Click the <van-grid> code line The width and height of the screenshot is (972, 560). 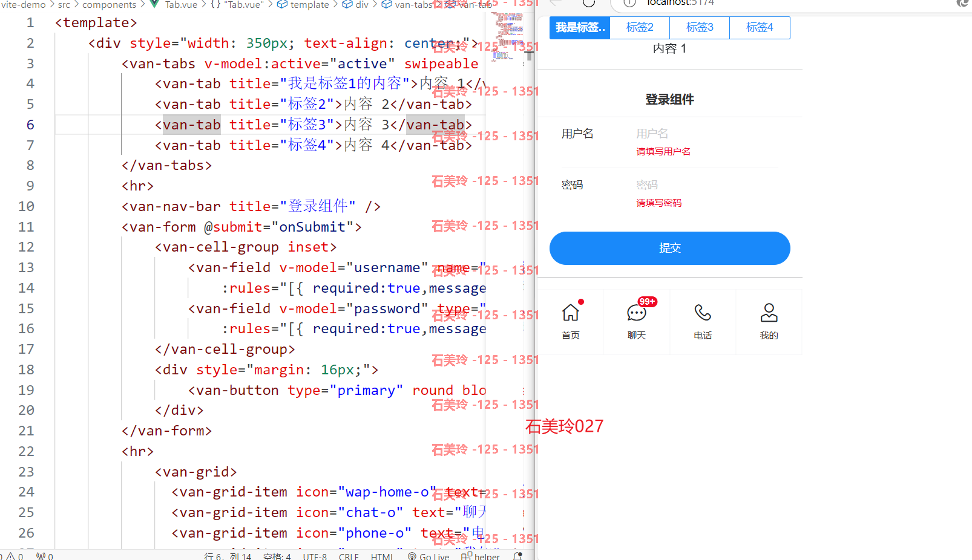195,472
